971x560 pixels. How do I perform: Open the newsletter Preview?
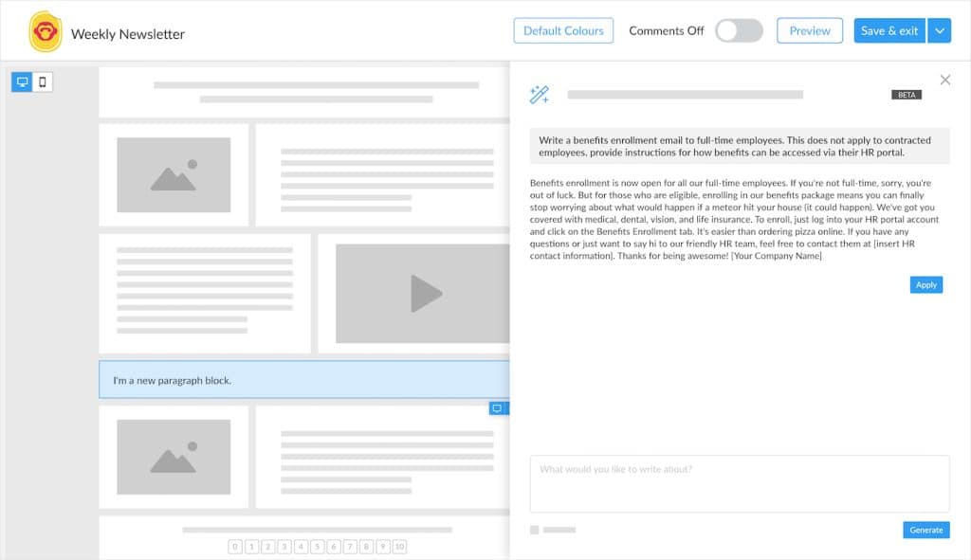[809, 30]
